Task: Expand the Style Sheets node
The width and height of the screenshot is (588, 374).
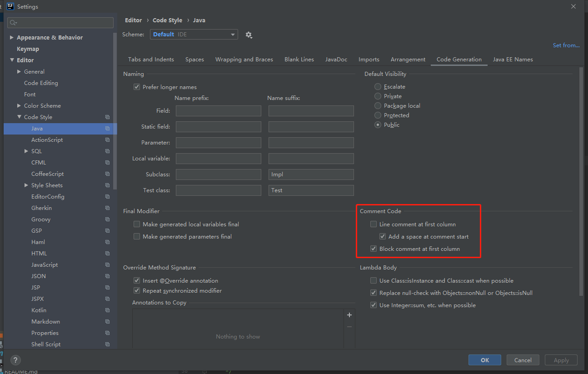Action: (26, 185)
